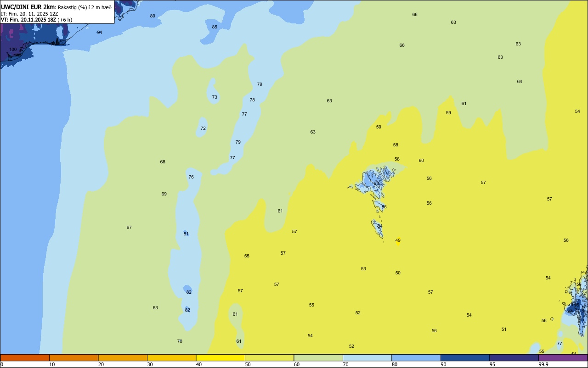This screenshot has width=588, height=368.
Task: Click the 70–80 pale blue legend segment
Action: 367,357
